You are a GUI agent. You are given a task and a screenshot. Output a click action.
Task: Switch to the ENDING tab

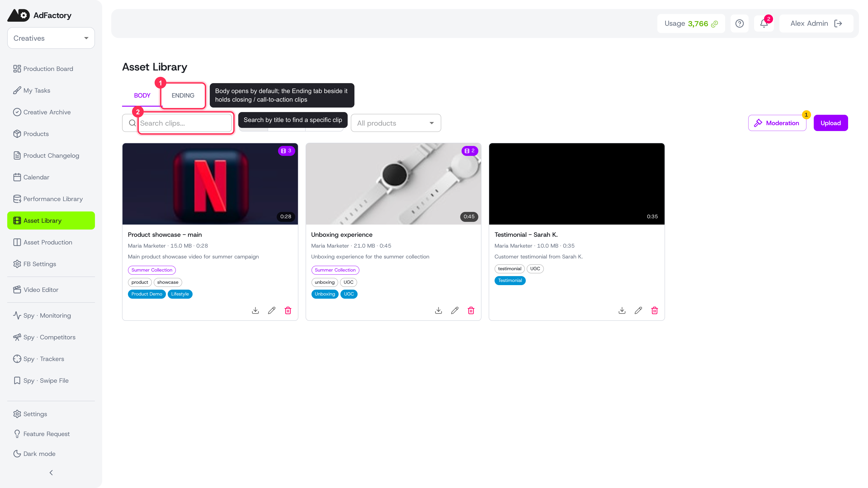[183, 95]
